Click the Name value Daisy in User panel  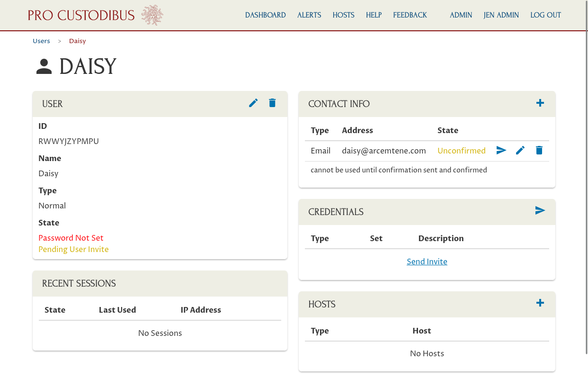click(48, 173)
